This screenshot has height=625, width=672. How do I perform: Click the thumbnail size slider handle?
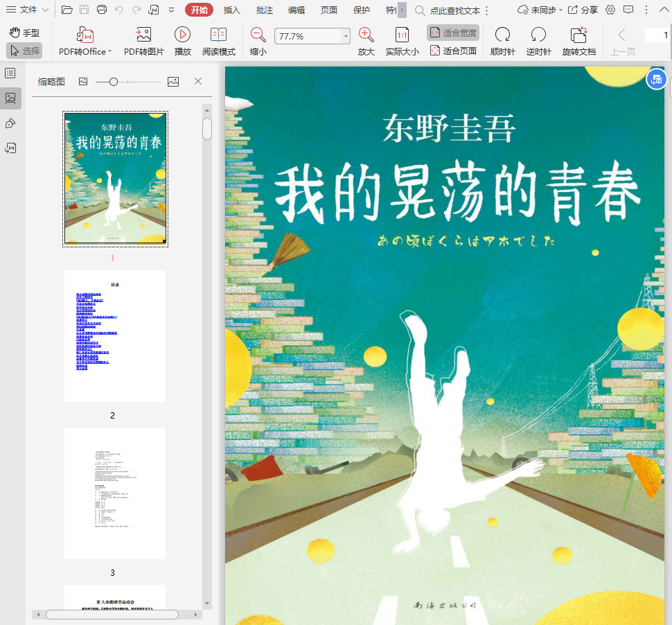tap(114, 82)
